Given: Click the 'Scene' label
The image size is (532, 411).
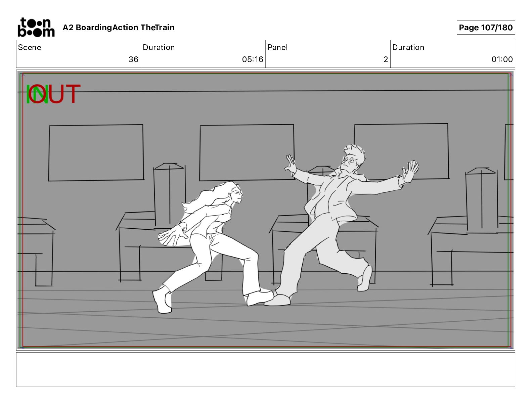Looking at the screenshot, I should coord(30,47).
